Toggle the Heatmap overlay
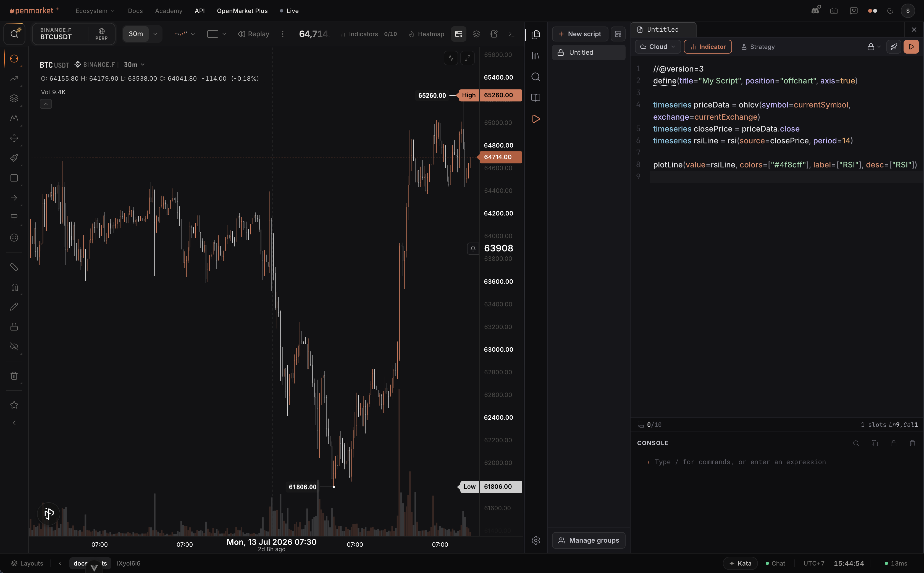The height and width of the screenshot is (573, 924). 426,34
